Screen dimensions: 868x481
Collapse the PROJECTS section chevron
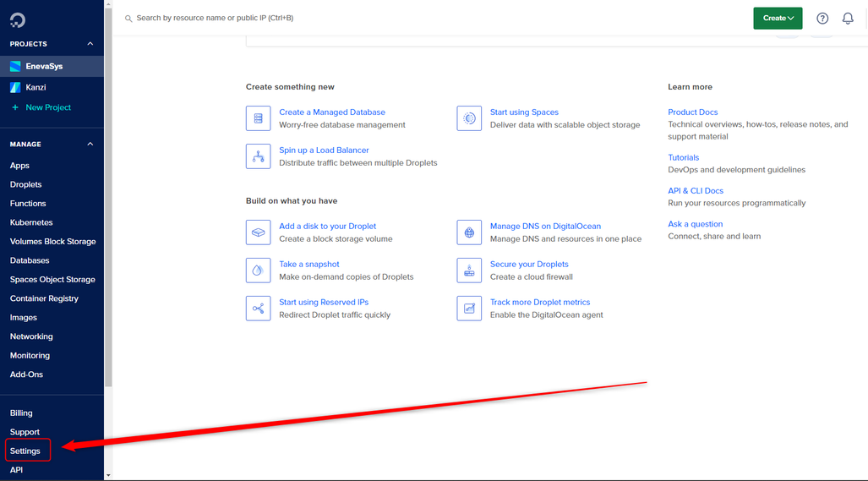90,44
